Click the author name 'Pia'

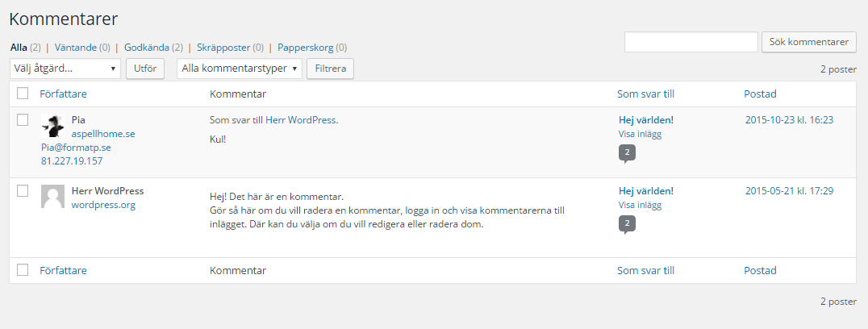pyautogui.click(x=78, y=120)
